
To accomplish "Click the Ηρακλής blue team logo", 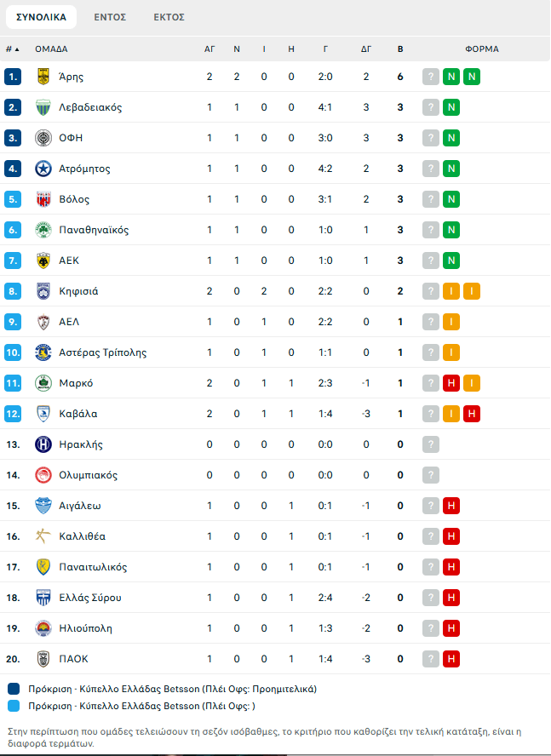I will click(x=43, y=444).
